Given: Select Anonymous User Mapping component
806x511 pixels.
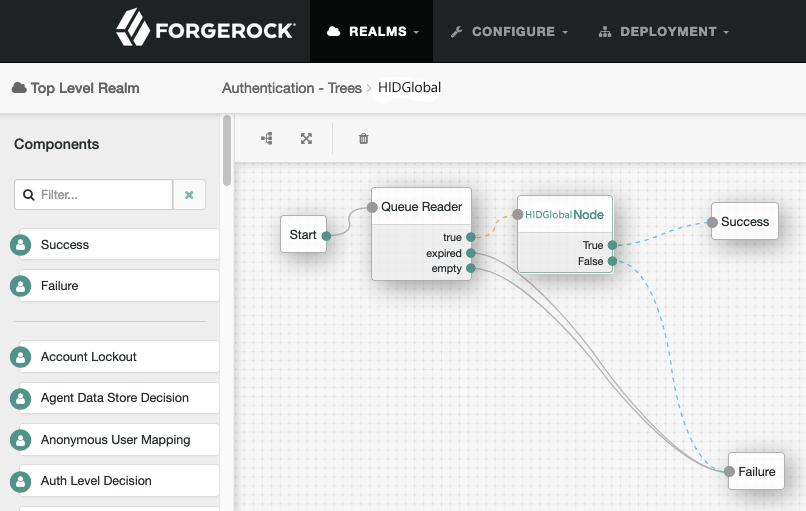Looking at the screenshot, I should 119,440.
